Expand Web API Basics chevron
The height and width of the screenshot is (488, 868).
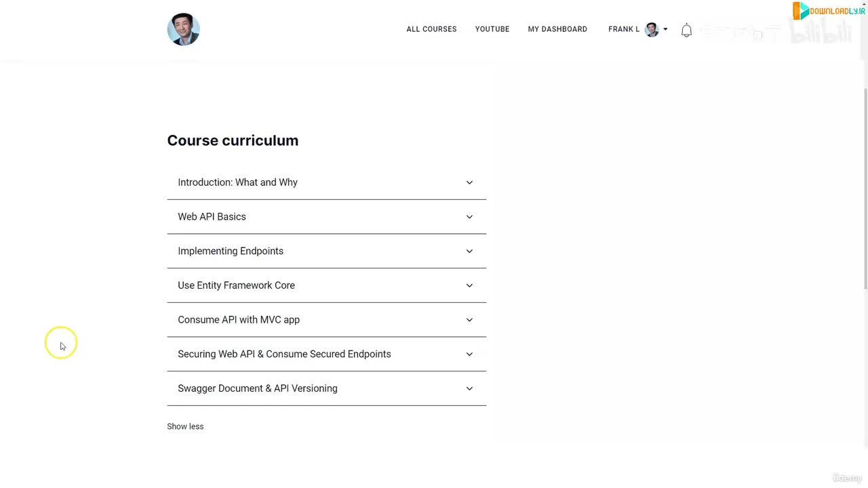[469, 217]
